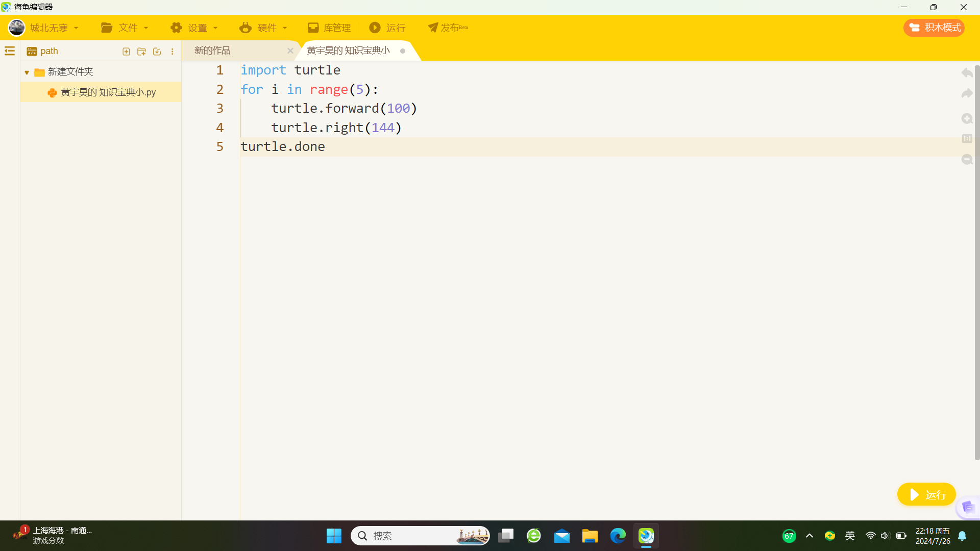The height and width of the screenshot is (551, 980).
Task: Click 发布 Beta in toolbar
Action: click(448, 28)
